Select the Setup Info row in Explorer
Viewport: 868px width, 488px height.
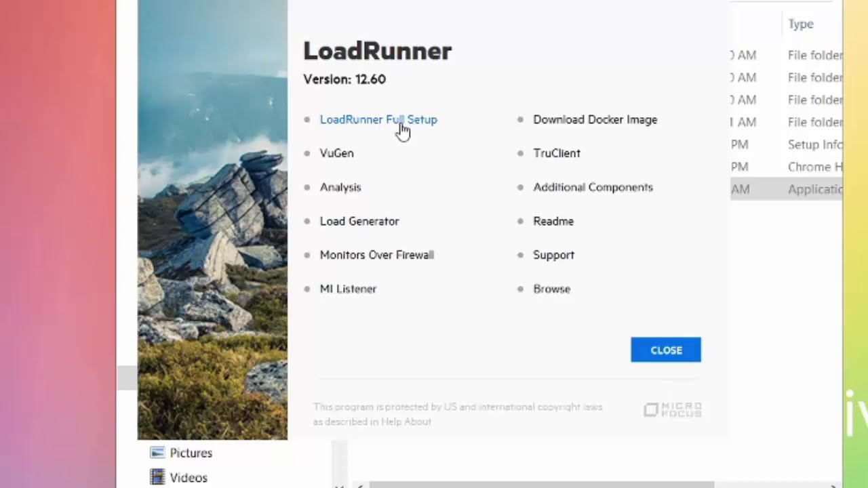click(787, 144)
